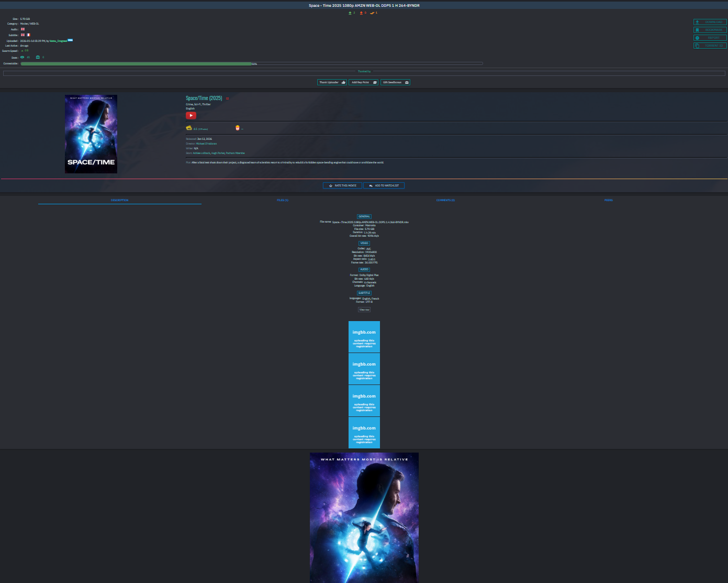Click the Thank Uploader button
728x583 pixels.
click(x=332, y=82)
